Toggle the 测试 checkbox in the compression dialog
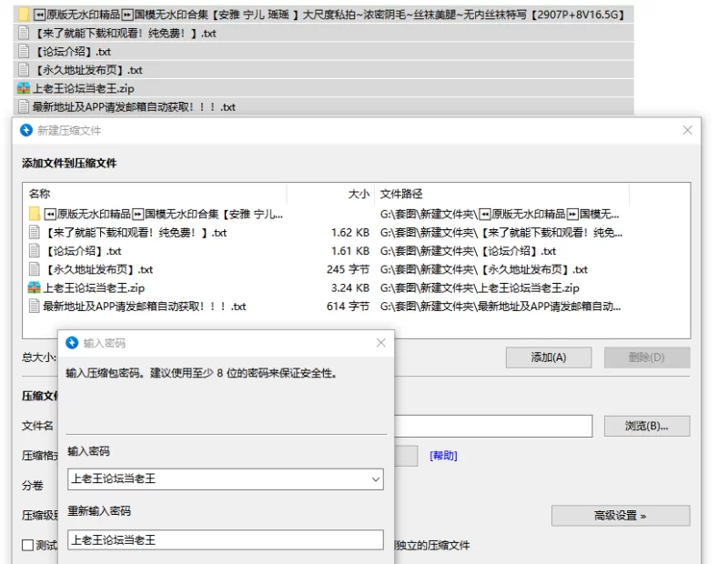The height and width of the screenshot is (564, 728). (28, 546)
